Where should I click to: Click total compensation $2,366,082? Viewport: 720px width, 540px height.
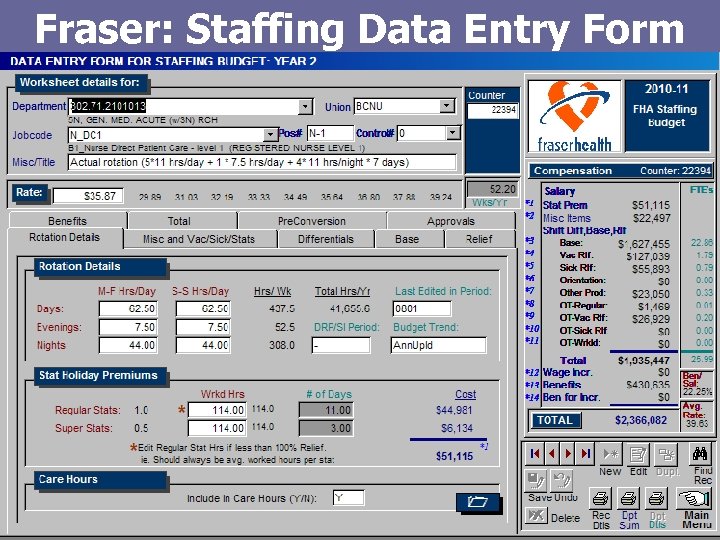pyautogui.click(x=641, y=420)
